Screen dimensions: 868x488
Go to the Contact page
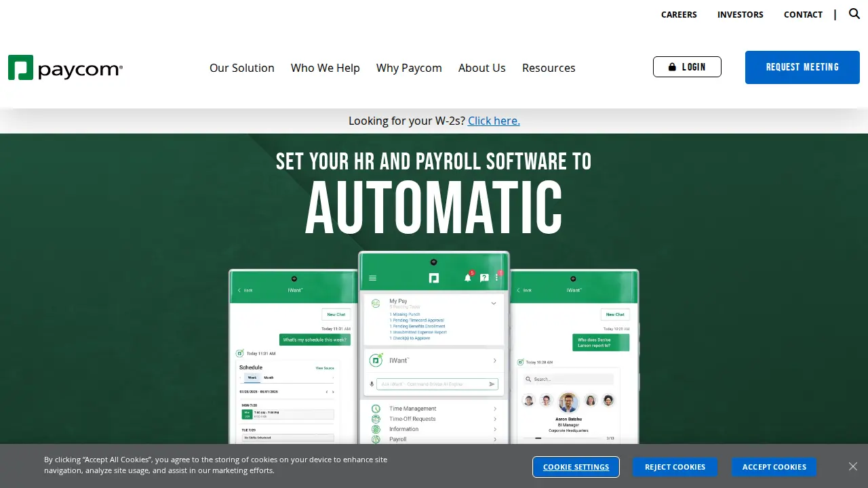point(803,14)
